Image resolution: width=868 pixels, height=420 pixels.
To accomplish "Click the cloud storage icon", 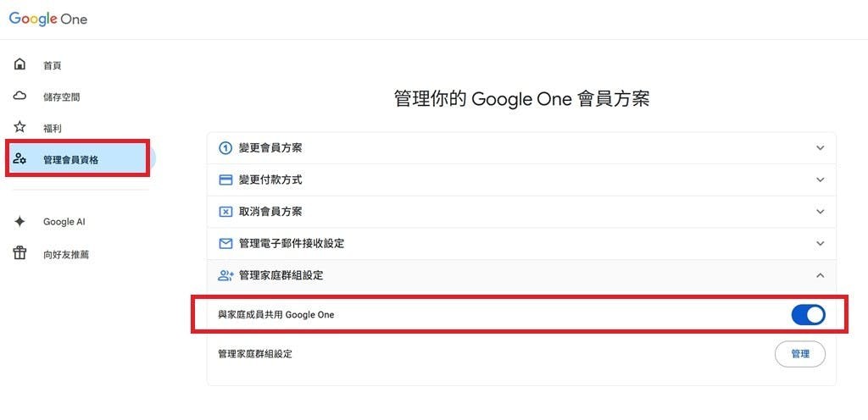I will coord(20,97).
